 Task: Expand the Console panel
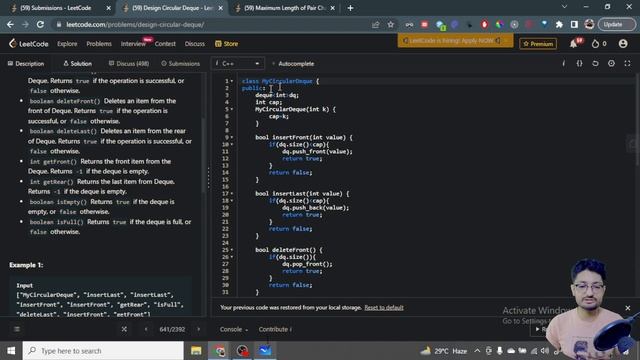[233, 329]
